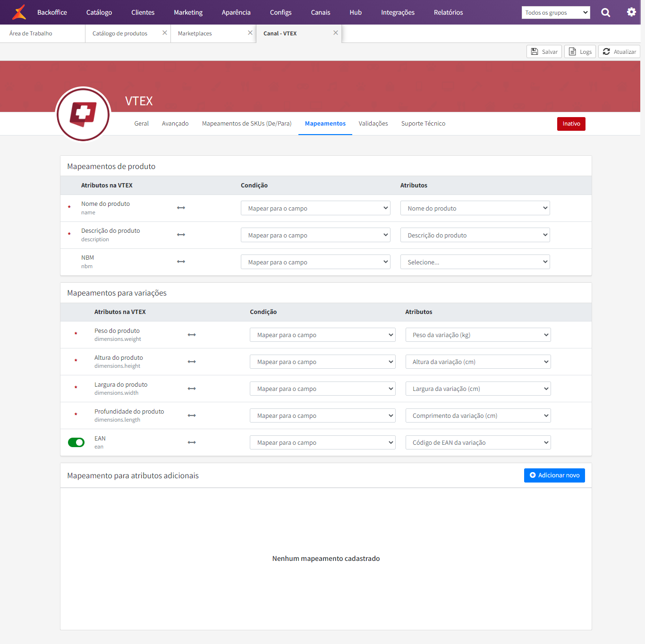The image size is (645, 644).
Task: Toggle the EAN mapping switch
Action: pyautogui.click(x=76, y=442)
